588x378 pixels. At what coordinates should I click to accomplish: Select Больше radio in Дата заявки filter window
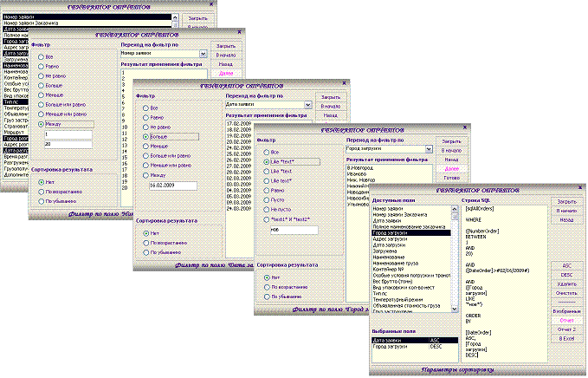click(x=145, y=137)
